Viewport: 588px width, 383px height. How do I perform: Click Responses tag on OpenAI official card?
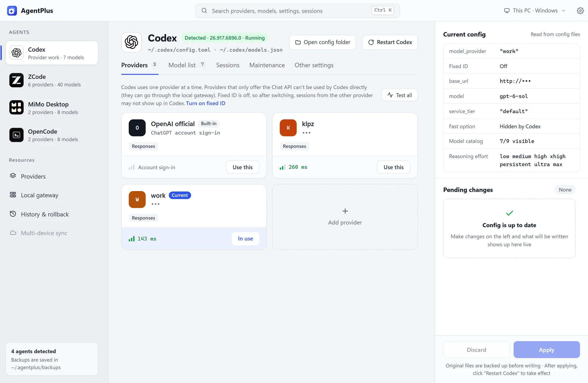[x=143, y=146]
